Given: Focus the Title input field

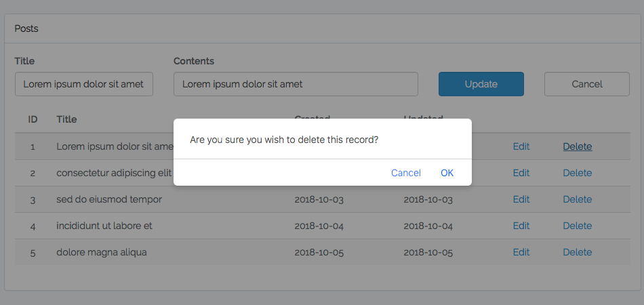Looking at the screenshot, I should tap(84, 84).
